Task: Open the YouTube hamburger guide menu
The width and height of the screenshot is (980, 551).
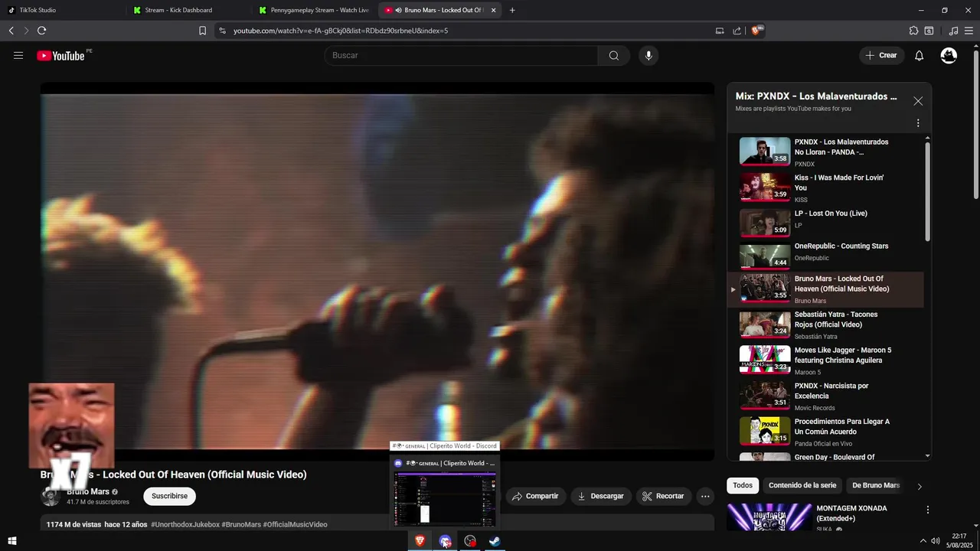Action: click(x=18, y=55)
